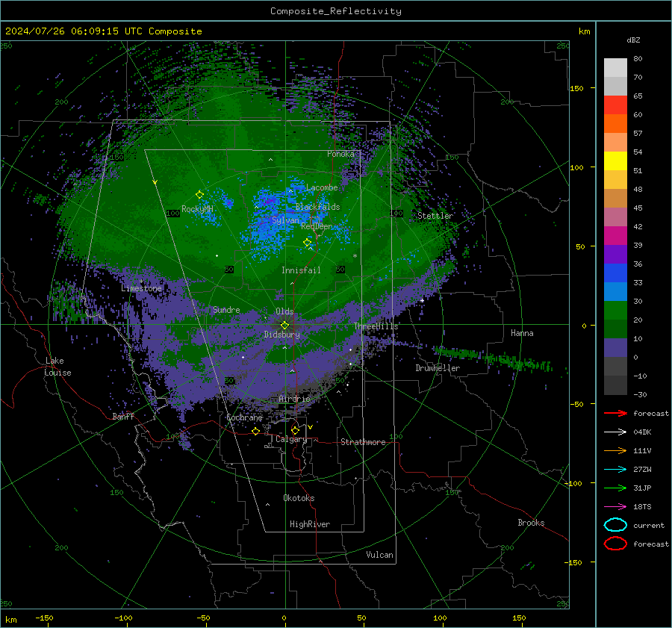The width and height of the screenshot is (672, 628).
Task: Click the cyan current ellipse legend icon
Action: coord(615,525)
